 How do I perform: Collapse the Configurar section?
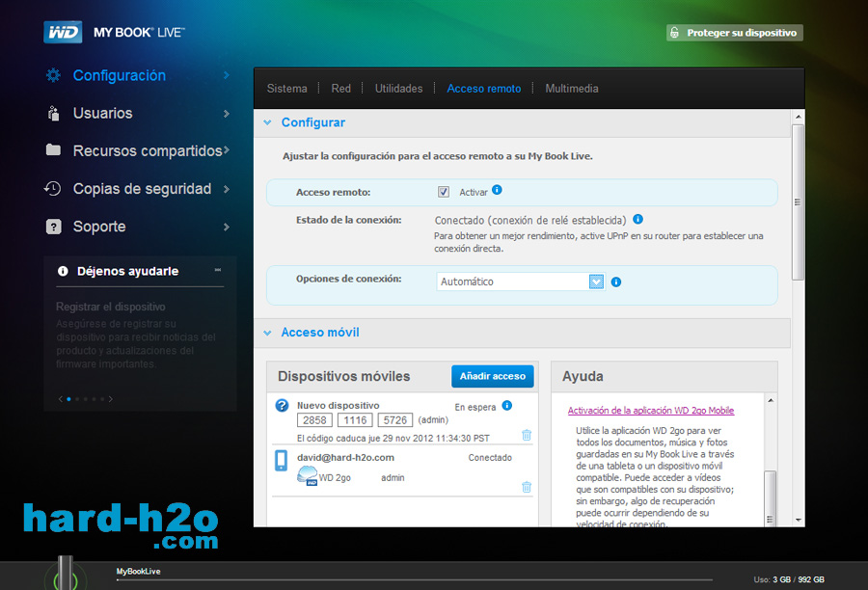(267, 122)
